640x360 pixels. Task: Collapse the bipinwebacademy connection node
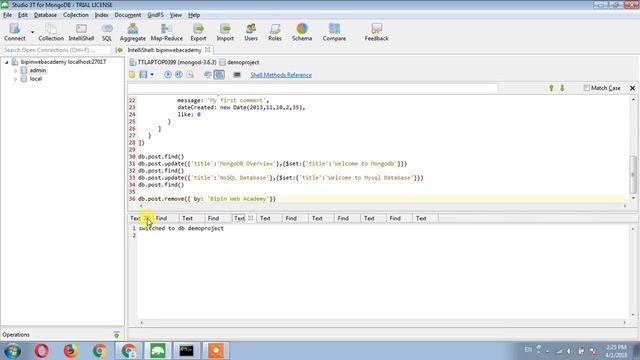[x=7, y=62]
